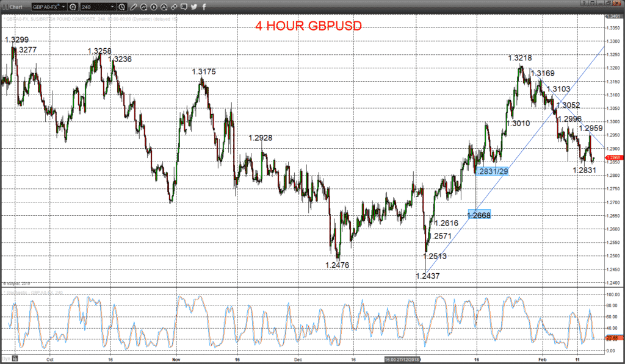Click the Dyn label on time axis

point(6,359)
